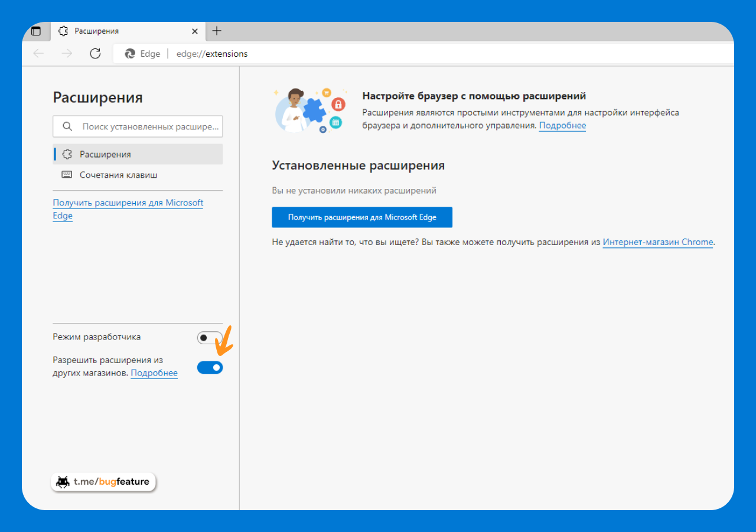Click the keyboard icon next to Сочетания клавиш

pyautogui.click(x=67, y=175)
